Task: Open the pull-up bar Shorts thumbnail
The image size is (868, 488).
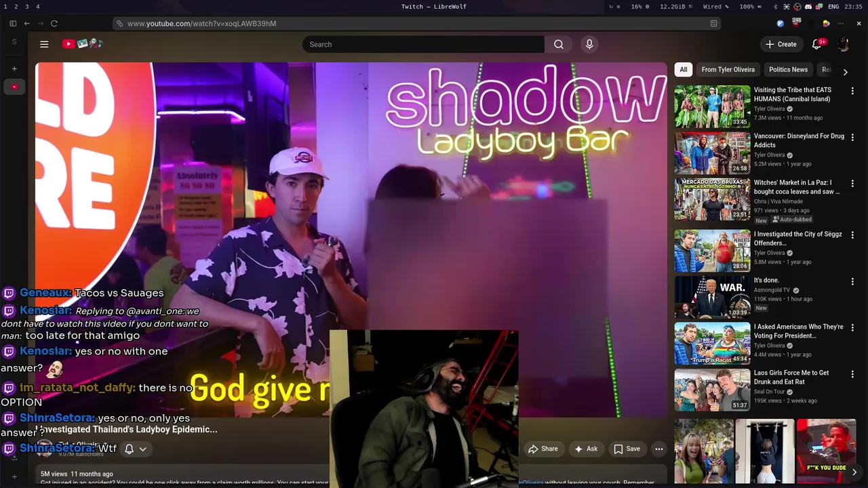Action: (765, 451)
